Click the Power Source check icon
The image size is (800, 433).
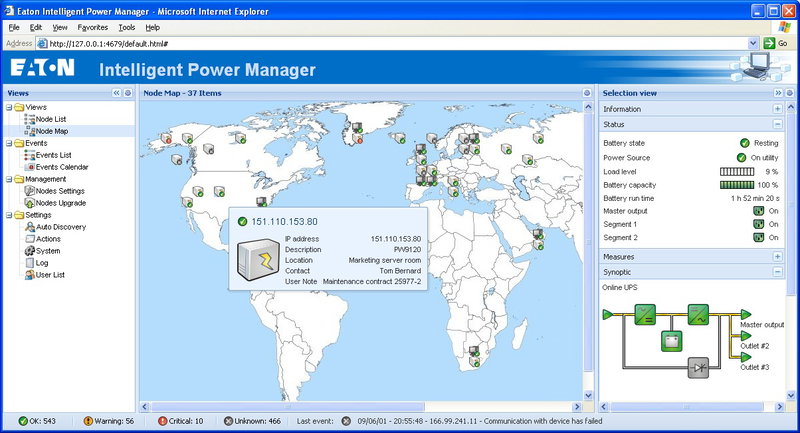point(741,158)
